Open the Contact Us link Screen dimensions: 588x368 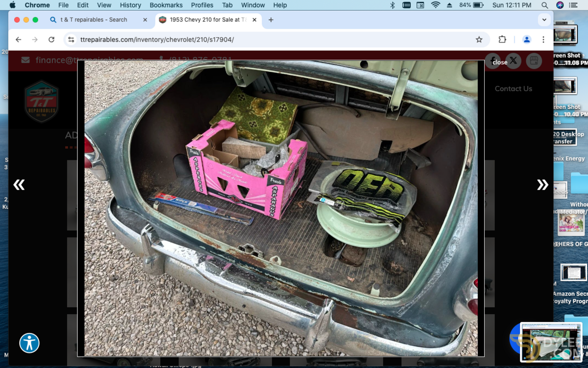click(x=513, y=88)
